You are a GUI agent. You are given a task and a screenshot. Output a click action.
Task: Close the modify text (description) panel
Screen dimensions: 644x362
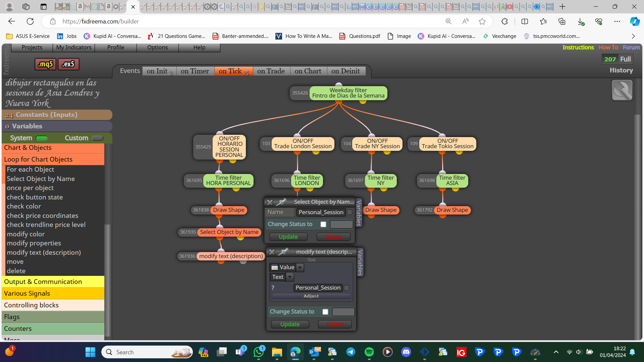(x=272, y=252)
